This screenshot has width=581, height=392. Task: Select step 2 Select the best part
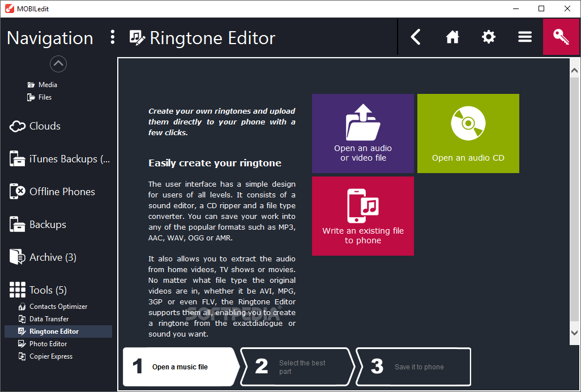coord(297,367)
